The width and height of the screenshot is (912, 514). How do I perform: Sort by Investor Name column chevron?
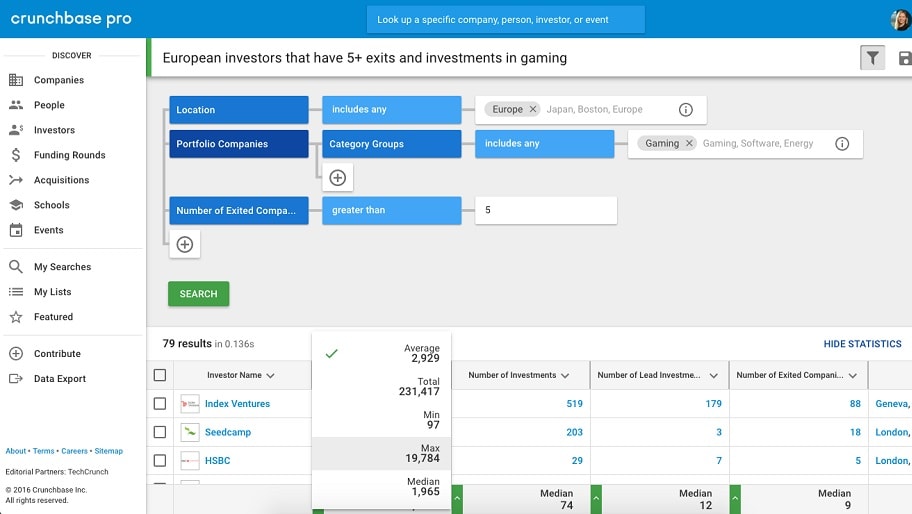coord(270,376)
